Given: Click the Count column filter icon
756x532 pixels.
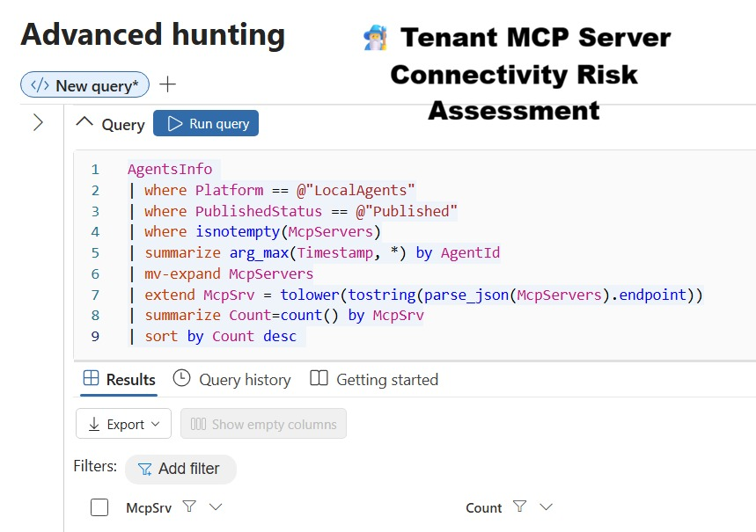Looking at the screenshot, I should coord(520,506).
